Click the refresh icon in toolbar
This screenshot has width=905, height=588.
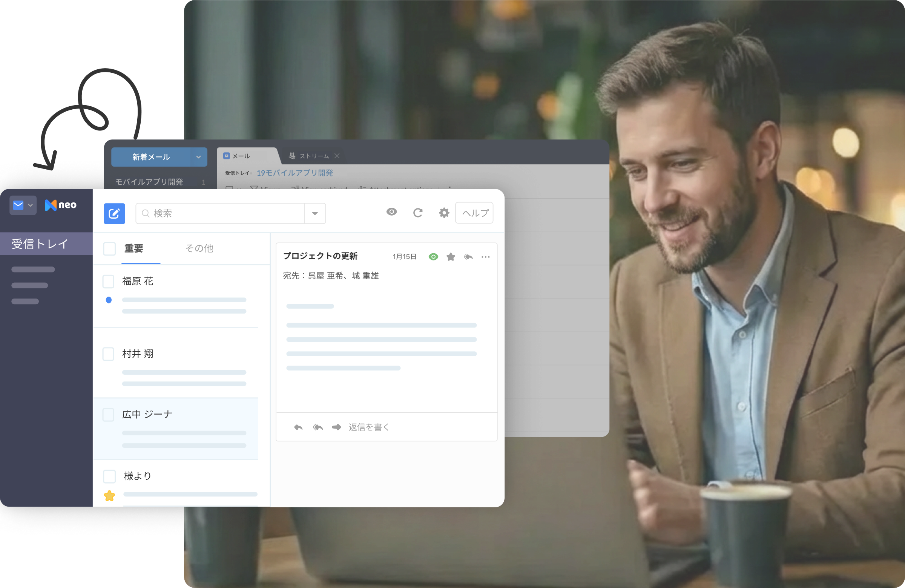tap(417, 213)
